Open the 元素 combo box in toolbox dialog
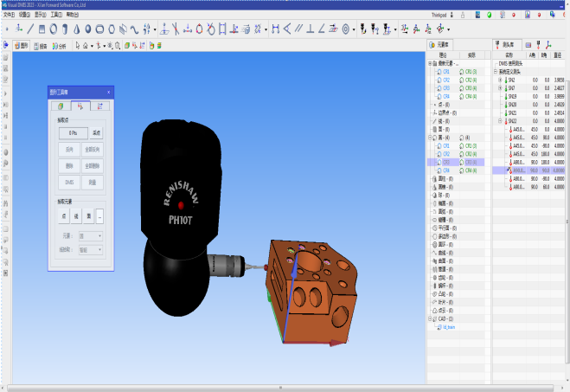Screen dimensions: 570x392 tap(91, 236)
